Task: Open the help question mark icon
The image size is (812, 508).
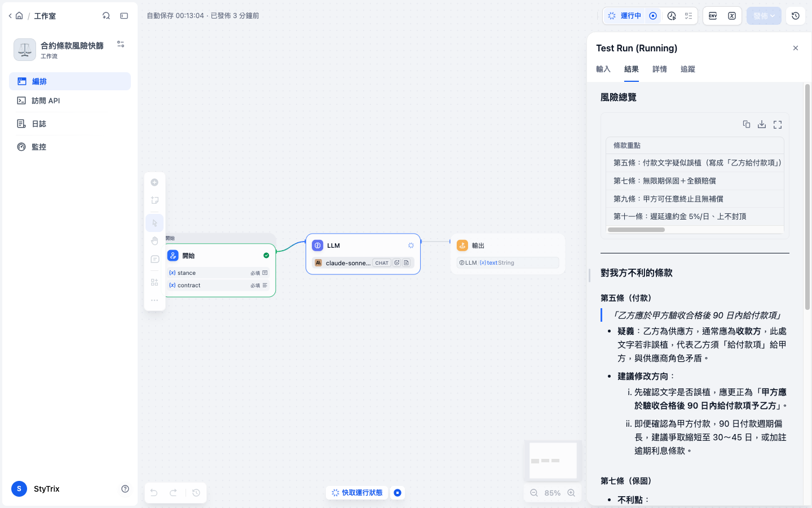Action: click(125, 489)
